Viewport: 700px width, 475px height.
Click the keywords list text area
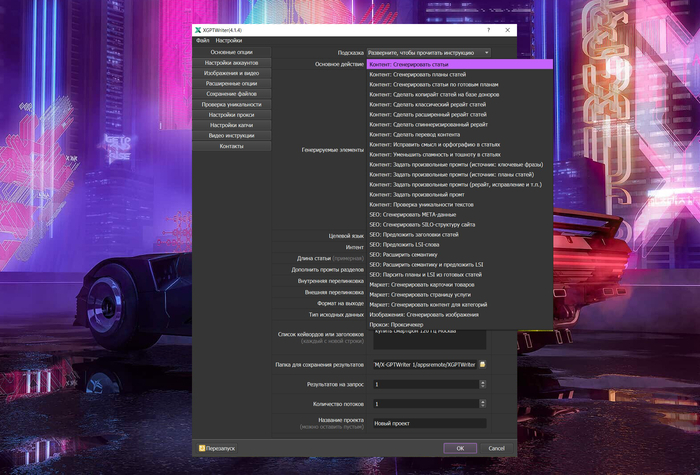429,339
